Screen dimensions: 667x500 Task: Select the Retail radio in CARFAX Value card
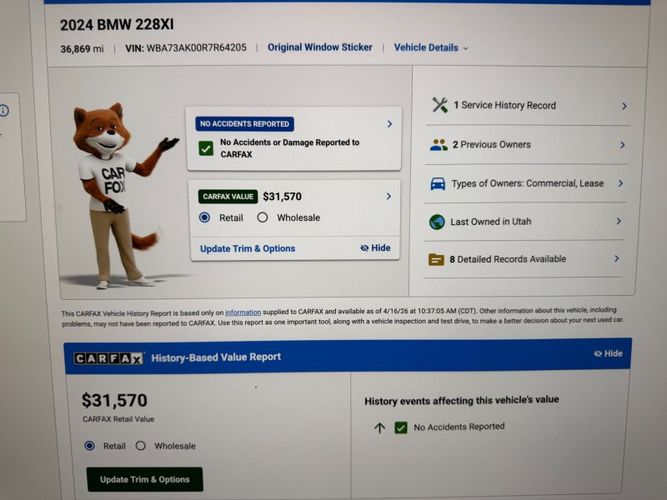pyautogui.click(x=205, y=217)
